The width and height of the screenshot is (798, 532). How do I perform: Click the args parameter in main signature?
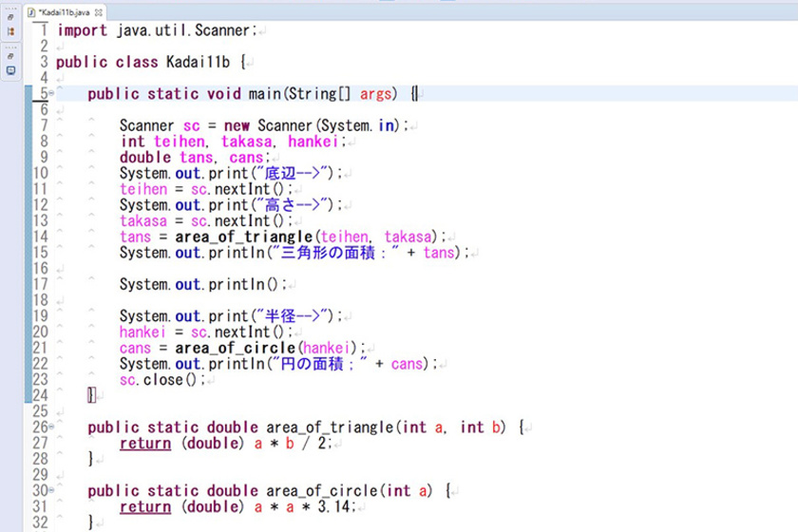click(378, 94)
